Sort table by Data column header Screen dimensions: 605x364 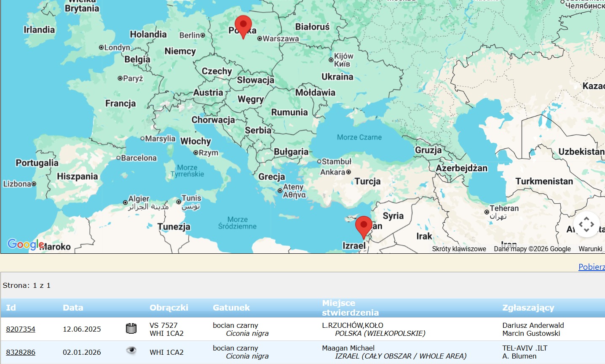73,308
